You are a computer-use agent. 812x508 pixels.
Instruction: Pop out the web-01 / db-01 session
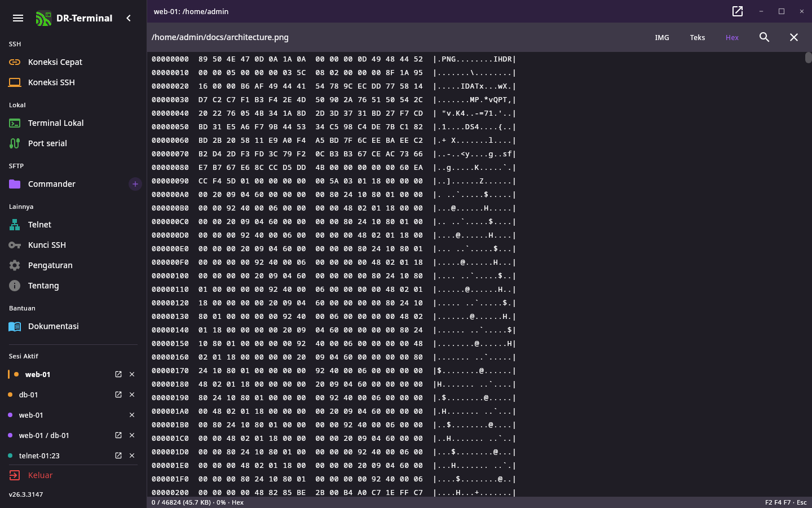118,435
